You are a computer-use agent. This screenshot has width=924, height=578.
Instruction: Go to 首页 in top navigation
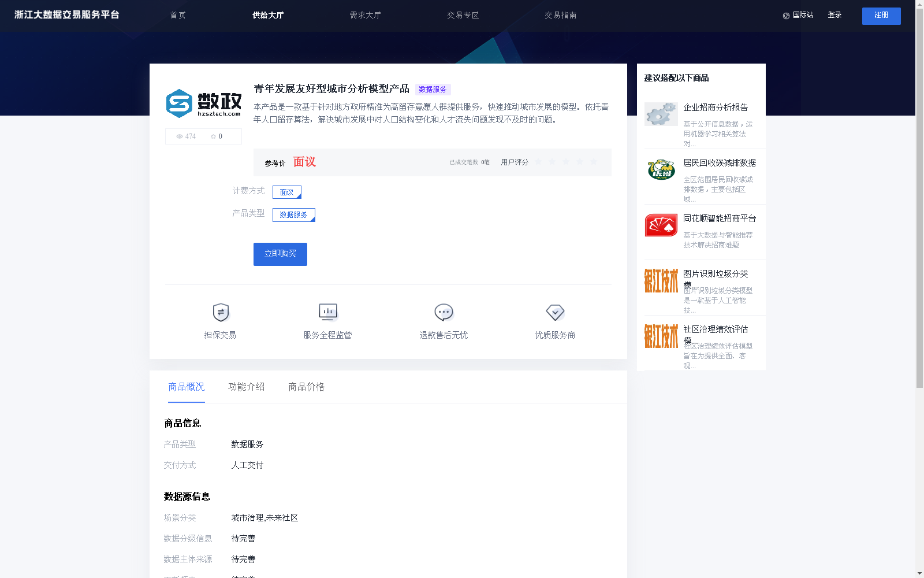178,15
